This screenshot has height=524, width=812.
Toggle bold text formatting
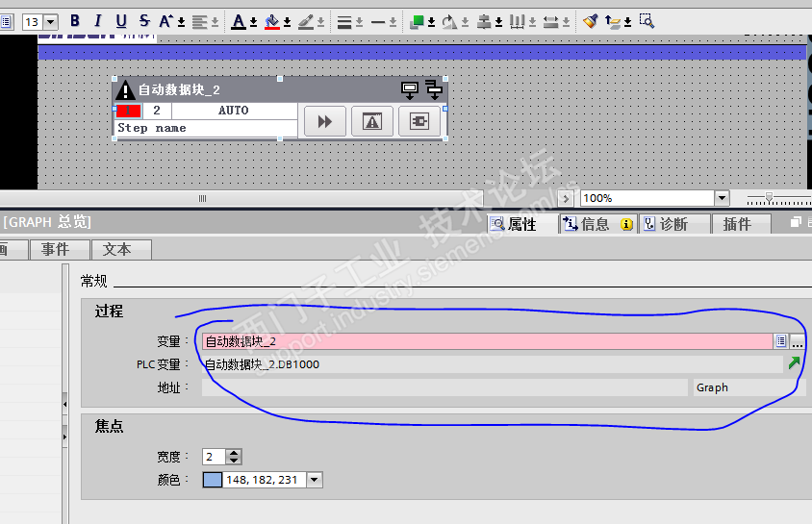(75, 21)
